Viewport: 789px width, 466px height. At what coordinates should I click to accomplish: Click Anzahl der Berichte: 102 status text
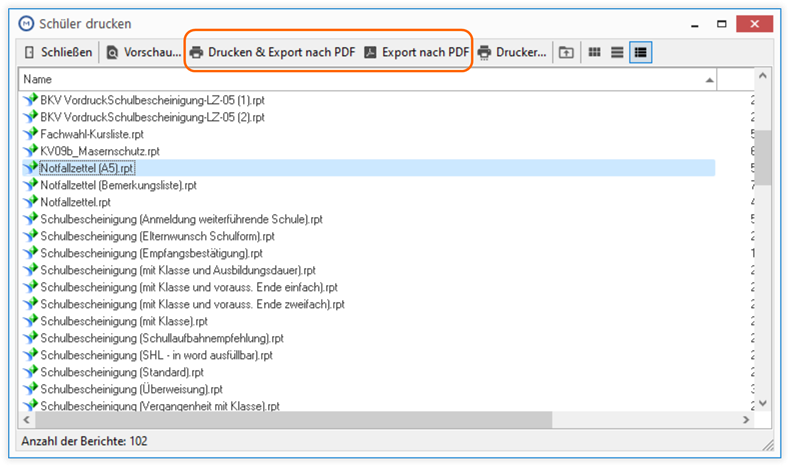coord(85,441)
